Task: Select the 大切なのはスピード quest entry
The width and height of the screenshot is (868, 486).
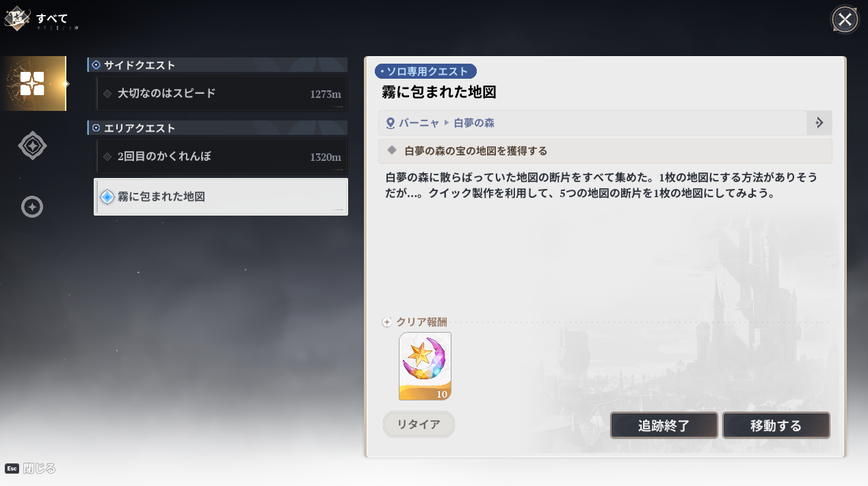Action: 220,94
